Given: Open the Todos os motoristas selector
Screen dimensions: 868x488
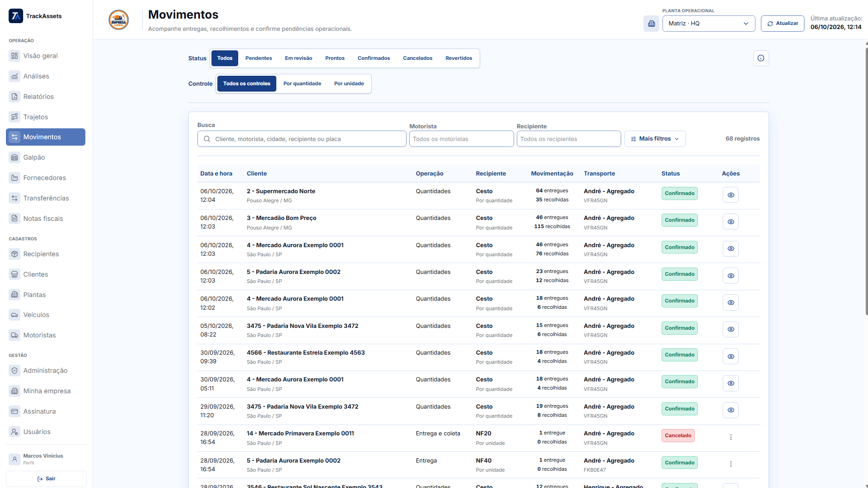Looking at the screenshot, I should pos(461,139).
